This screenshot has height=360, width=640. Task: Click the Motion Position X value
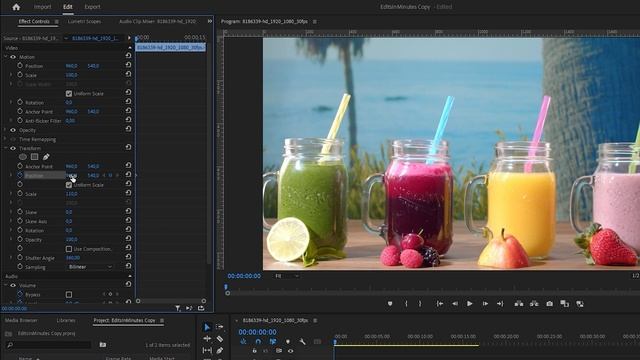(x=71, y=66)
